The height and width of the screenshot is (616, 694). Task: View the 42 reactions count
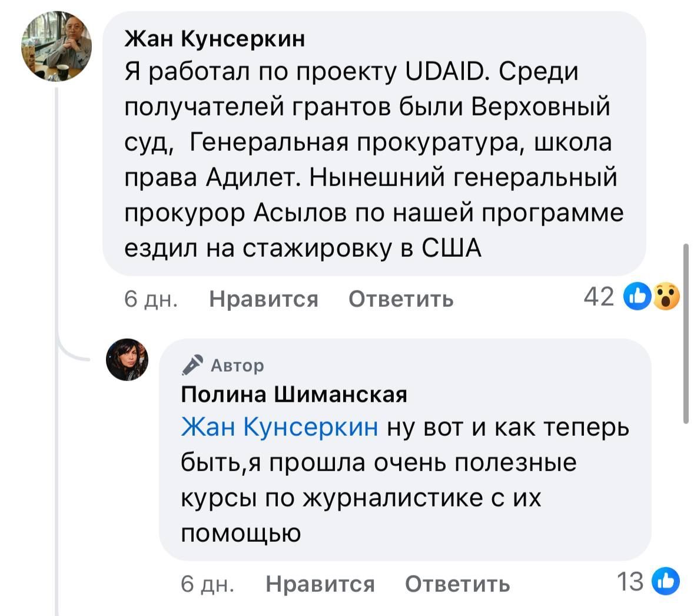pyautogui.click(x=599, y=297)
